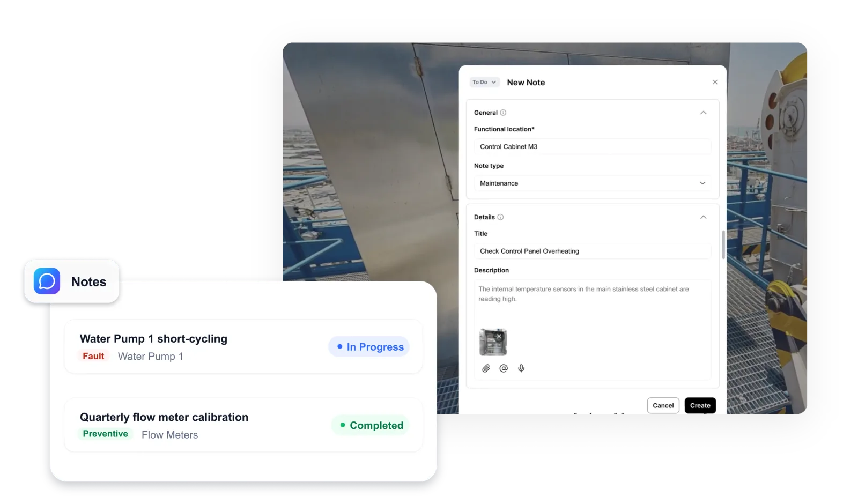Click the Cancel button
The height and width of the screenshot is (504, 858).
(663, 405)
